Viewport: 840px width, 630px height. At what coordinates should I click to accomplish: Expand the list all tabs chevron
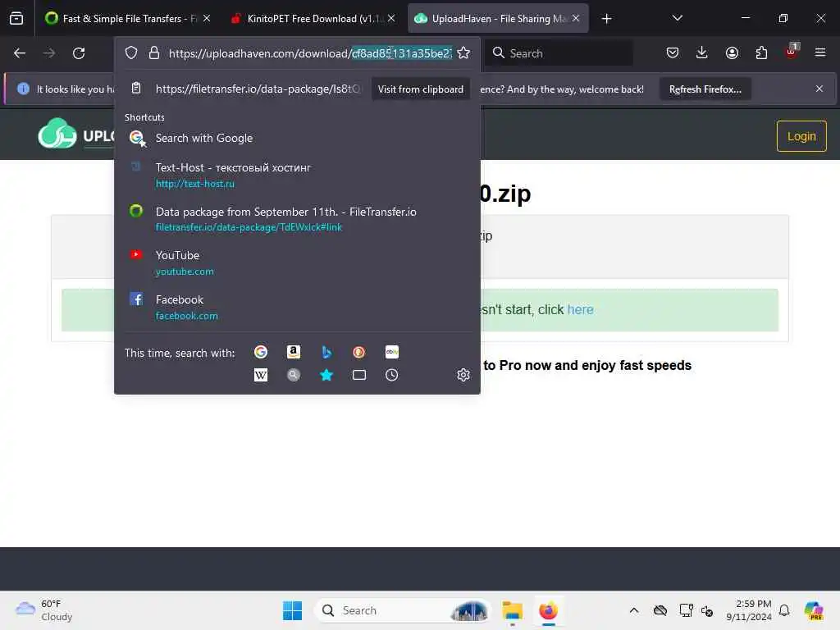[677, 19]
